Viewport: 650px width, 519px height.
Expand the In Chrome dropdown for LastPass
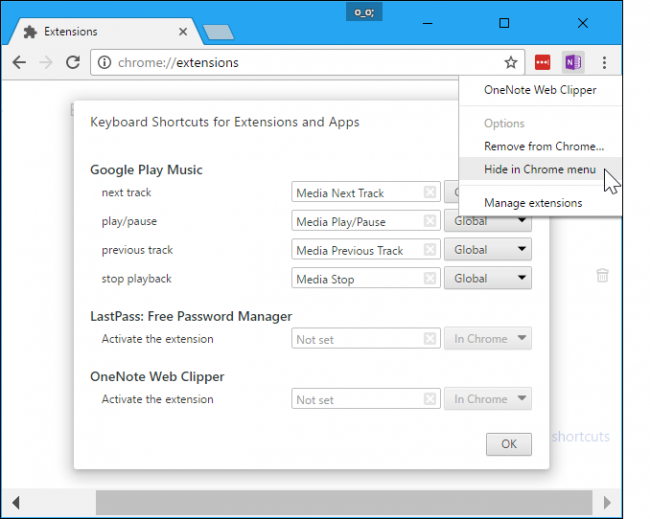[x=488, y=339]
